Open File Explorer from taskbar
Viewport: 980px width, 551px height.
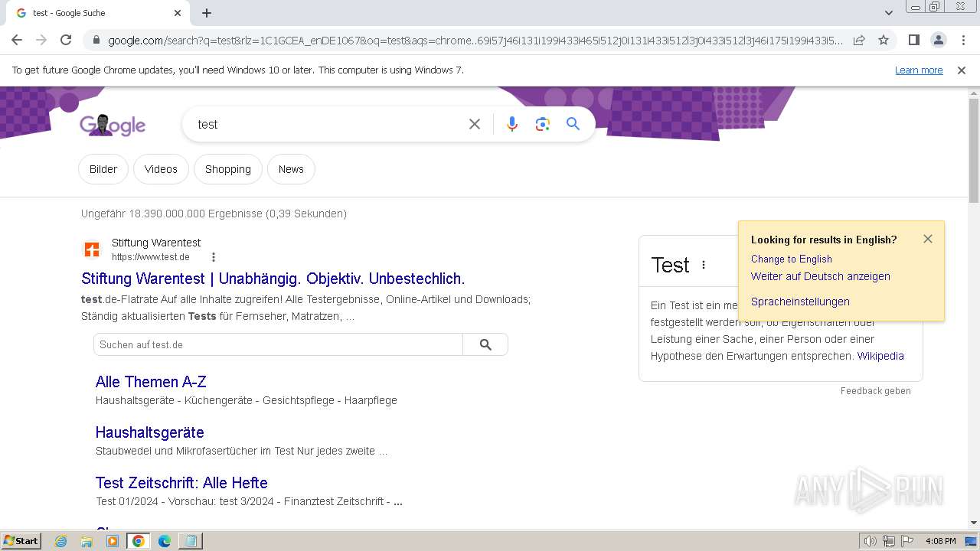coord(87,541)
